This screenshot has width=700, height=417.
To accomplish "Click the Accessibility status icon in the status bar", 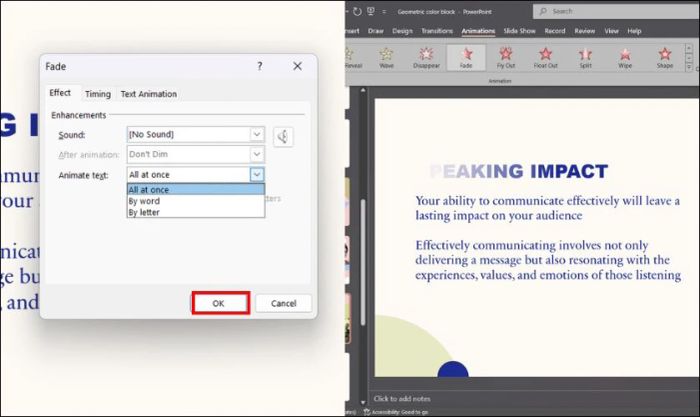I will pos(367,412).
